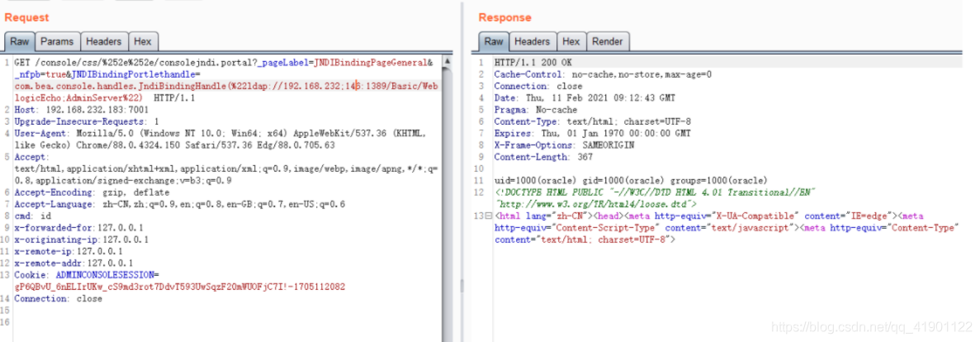The height and width of the screenshot is (342, 980).
Task: Collapse the html fold marker on line 13
Action: 490,216
